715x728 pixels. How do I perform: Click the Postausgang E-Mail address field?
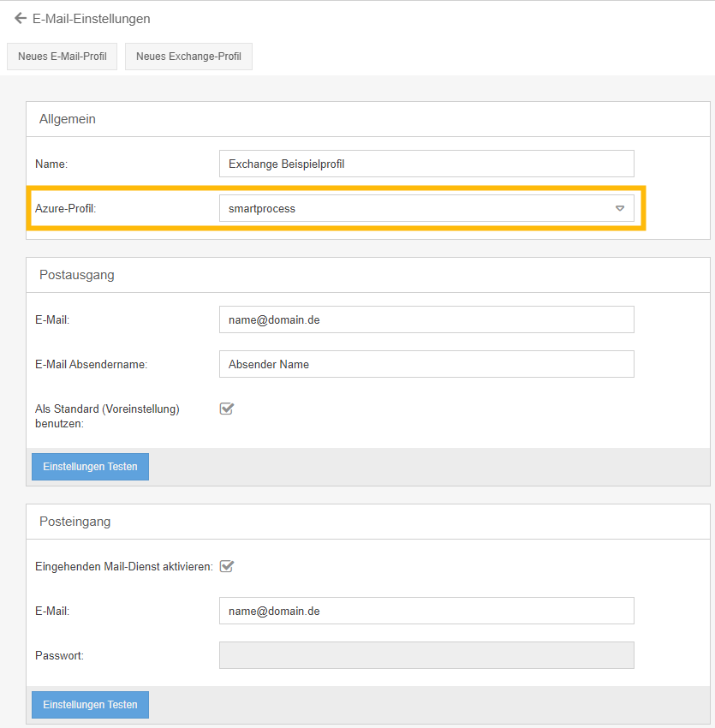[x=426, y=319]
